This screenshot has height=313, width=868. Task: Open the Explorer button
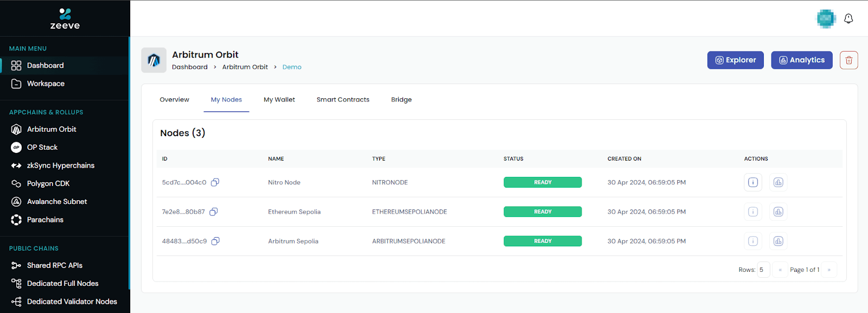(x=735, y=60)
